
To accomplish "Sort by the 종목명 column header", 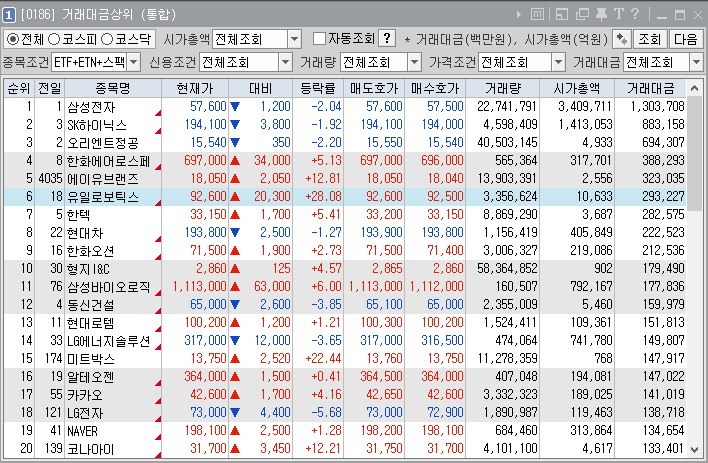I will tap(113, 89).
